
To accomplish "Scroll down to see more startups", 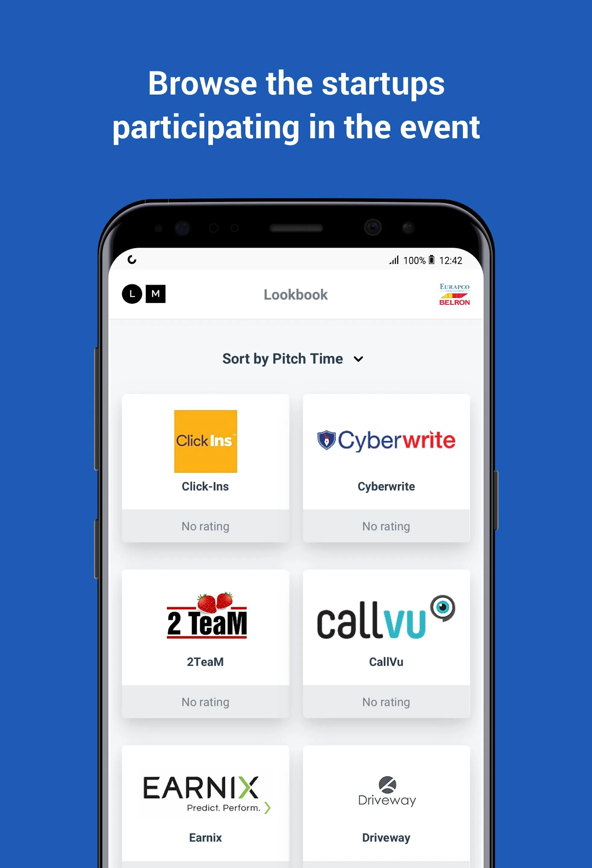I will (x=296, y=594).
